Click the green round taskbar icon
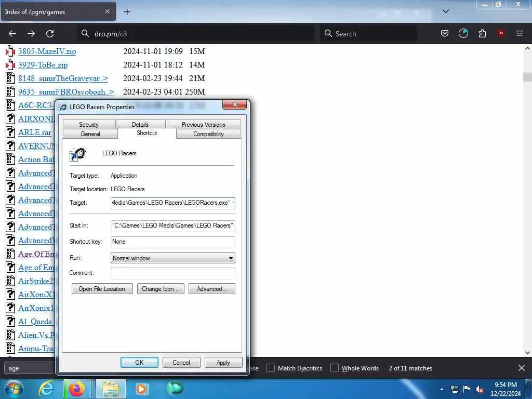Viewport: 532px width, 399px height. [175, 388]
